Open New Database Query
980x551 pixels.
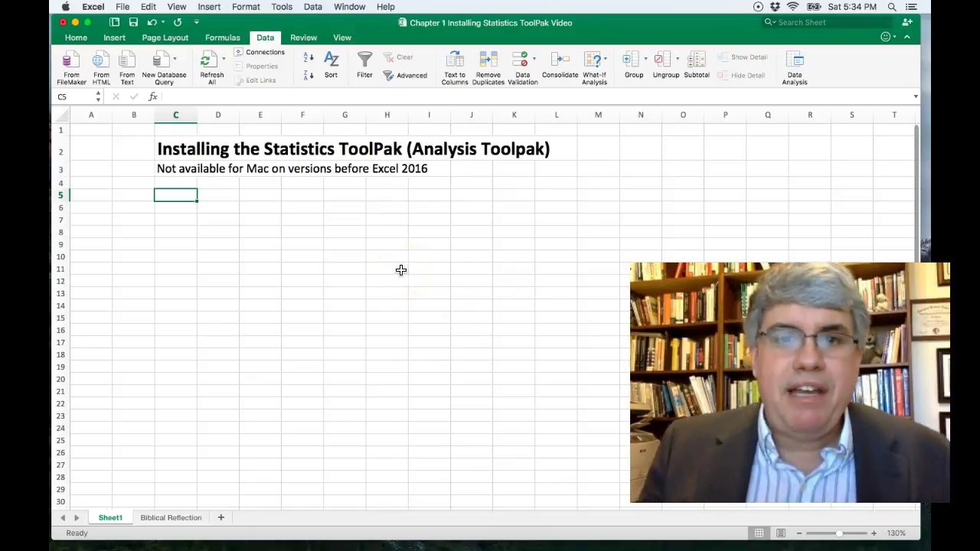(163, 68)
